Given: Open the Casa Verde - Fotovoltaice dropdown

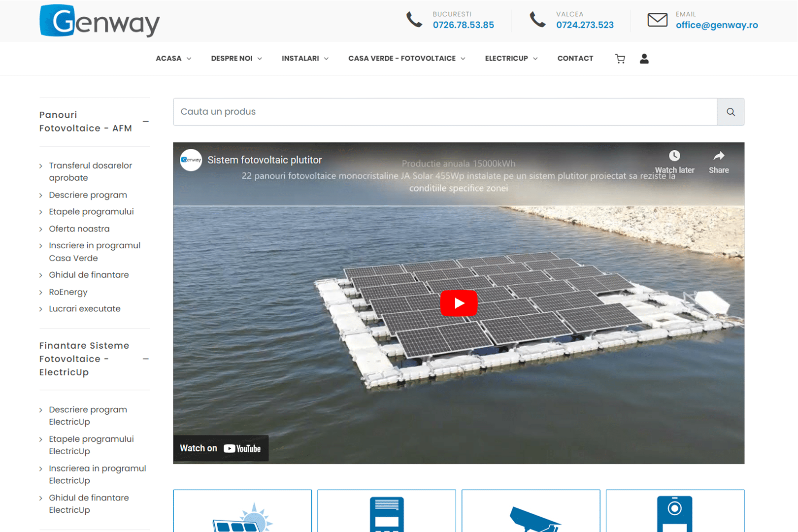Looking at the screenshot, I should click(x=406, y=59).
